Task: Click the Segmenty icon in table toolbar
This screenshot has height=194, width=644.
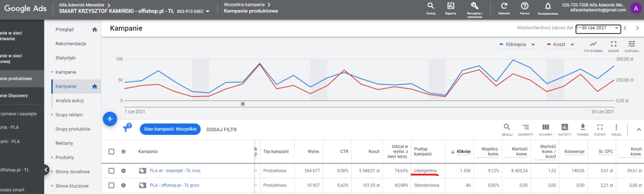Action: [x=525, y=127]
